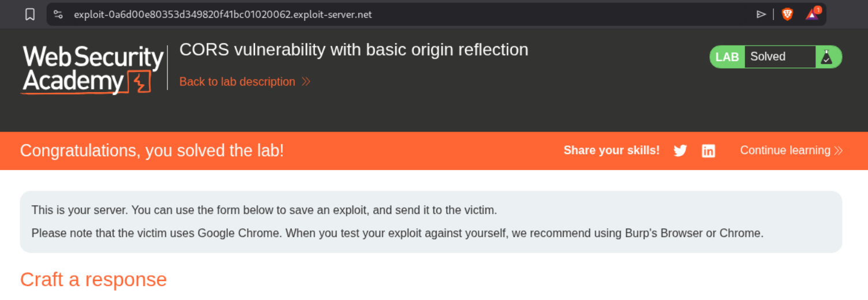Follow the Back to lab description link
The image size is (868, 300).
237,82
